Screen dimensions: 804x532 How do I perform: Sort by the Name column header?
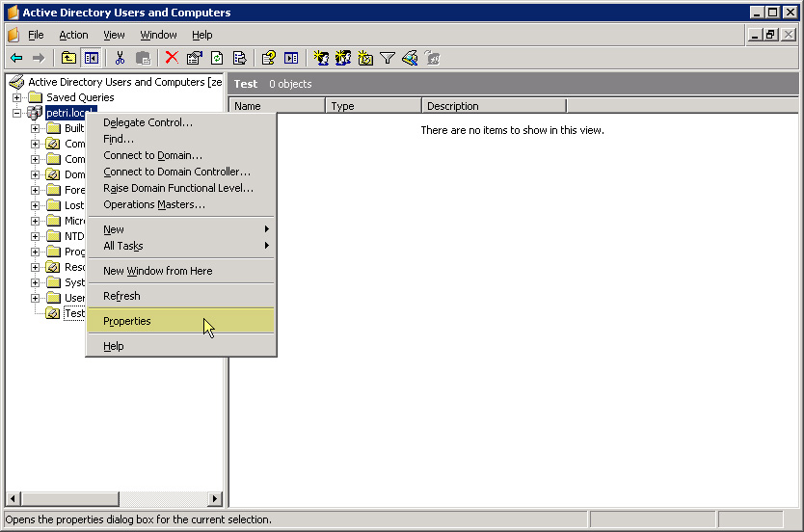click(x=277, y=106)
